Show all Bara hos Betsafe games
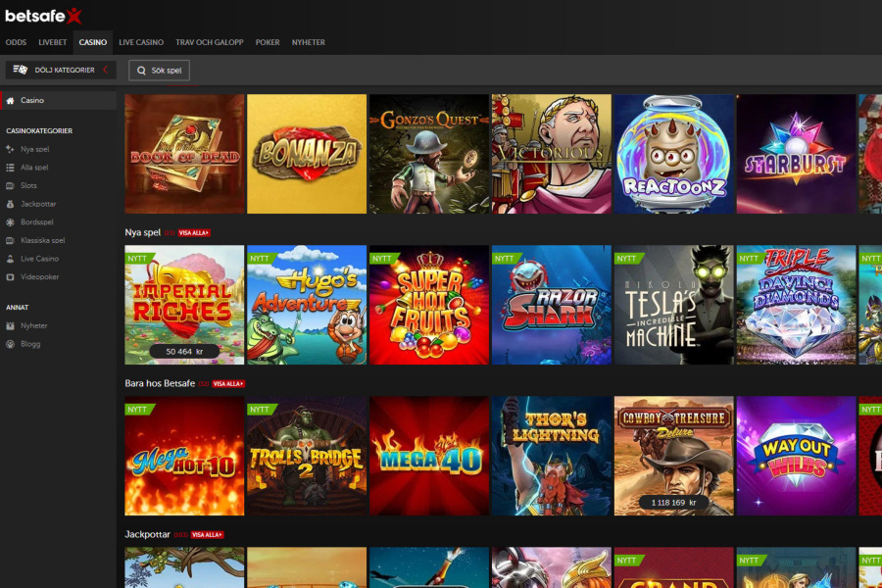 228,384
